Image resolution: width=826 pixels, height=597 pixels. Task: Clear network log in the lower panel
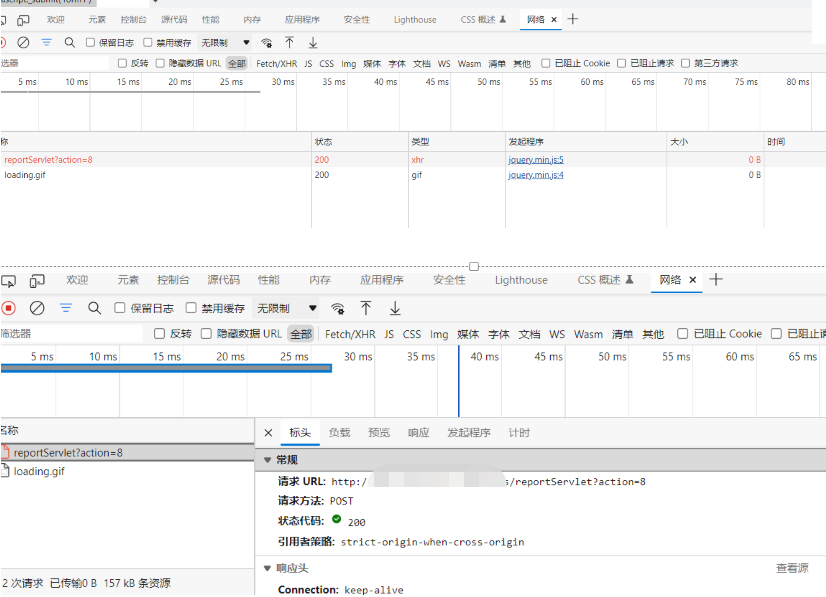click(37, 308)
